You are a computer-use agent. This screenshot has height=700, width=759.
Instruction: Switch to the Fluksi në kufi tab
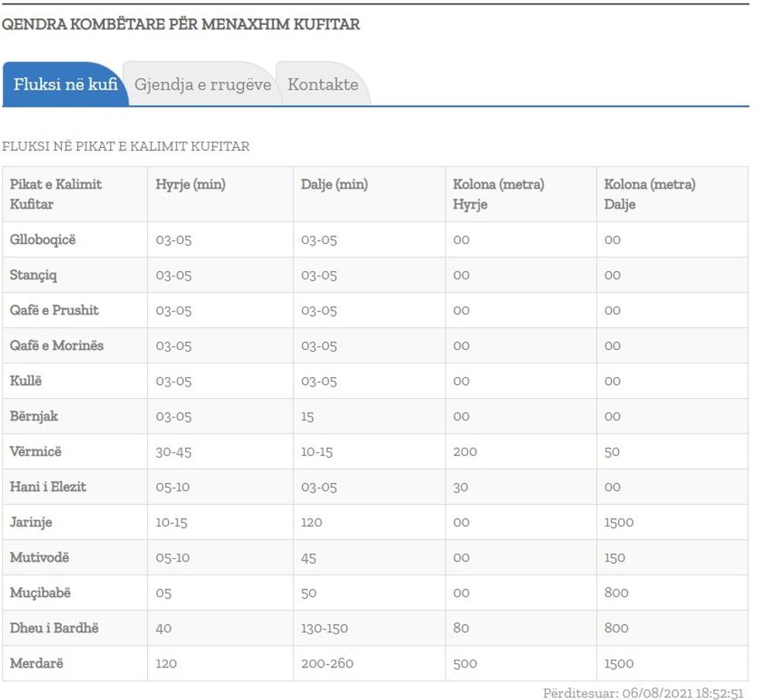65,84
